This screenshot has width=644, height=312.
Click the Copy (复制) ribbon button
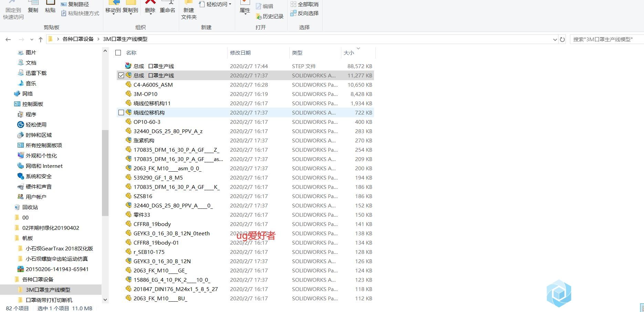[x=33, y=7]
